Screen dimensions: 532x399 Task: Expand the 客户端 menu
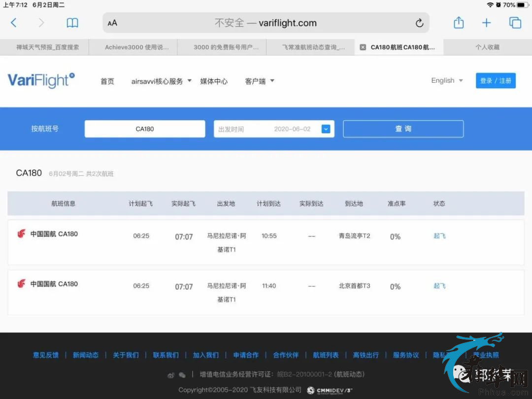[x=260, y=81]
